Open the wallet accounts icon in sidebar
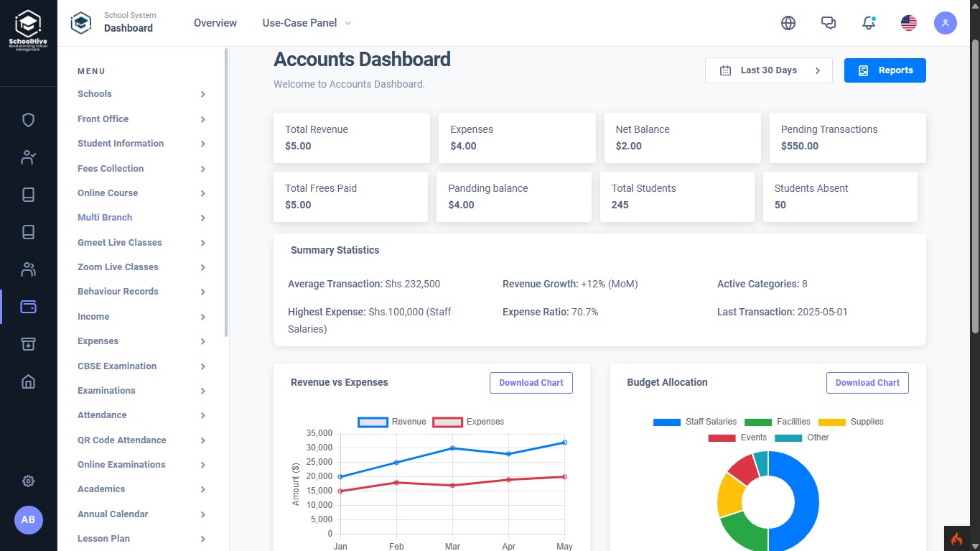 coord(28,307)
